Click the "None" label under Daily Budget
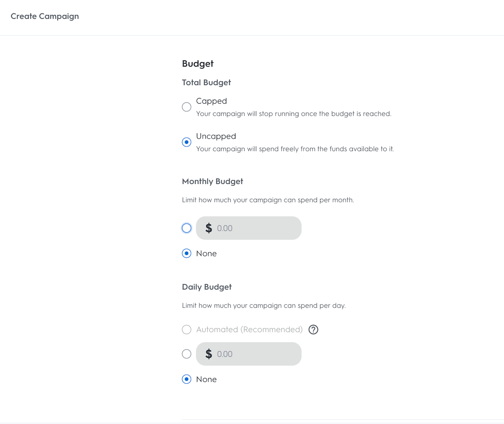This screenshot has height=424, width=504. click(206, 379)
